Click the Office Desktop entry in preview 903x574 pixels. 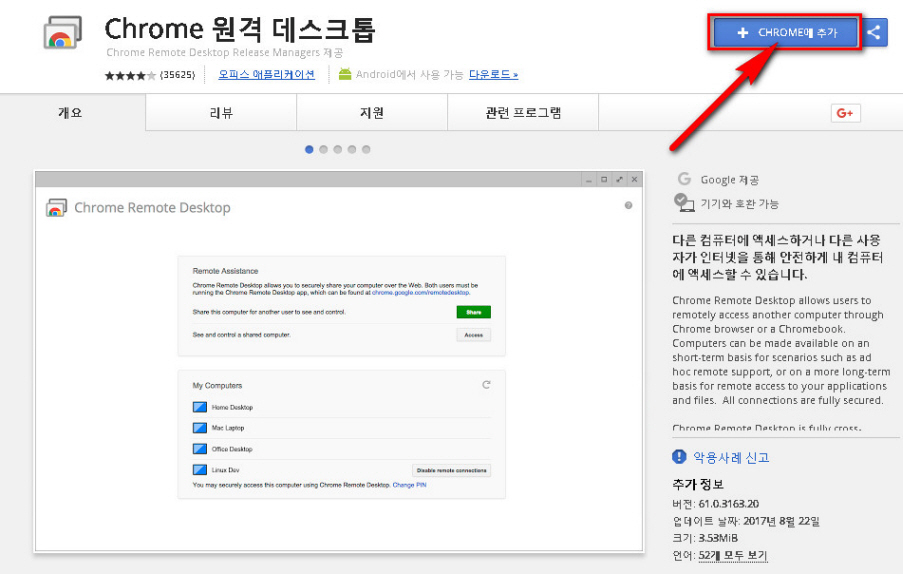232,449
